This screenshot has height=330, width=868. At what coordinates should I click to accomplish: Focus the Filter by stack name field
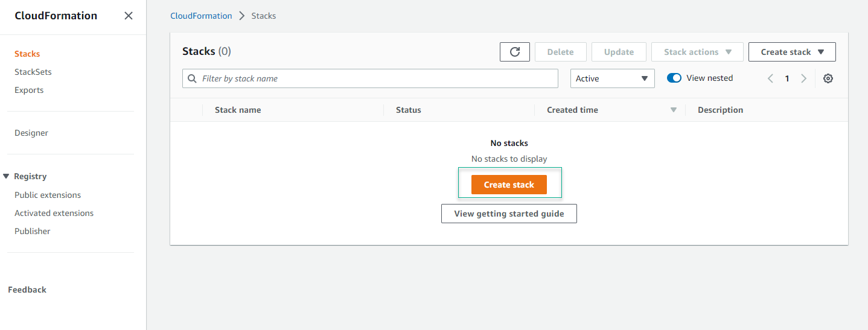click(x=370, y=78)
